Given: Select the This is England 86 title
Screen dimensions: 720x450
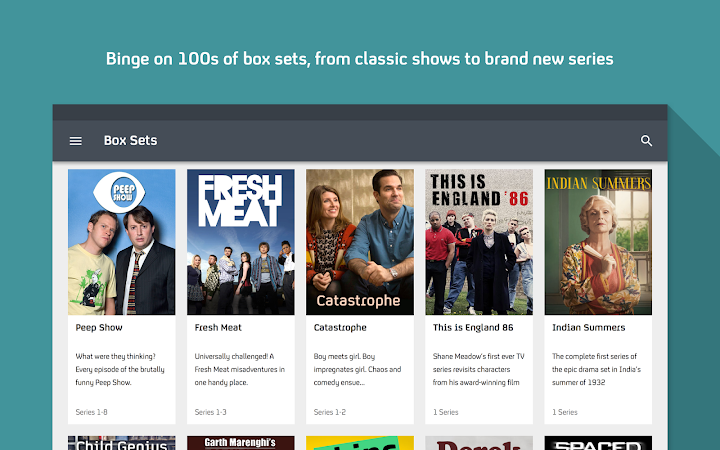Looking at the screenshot, I should pos(473,327).
